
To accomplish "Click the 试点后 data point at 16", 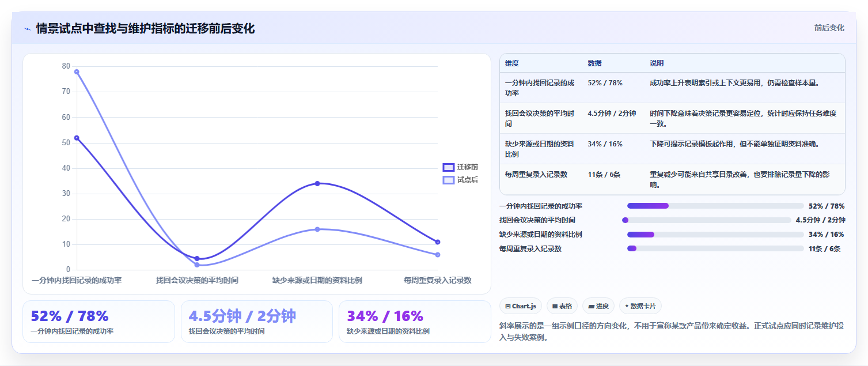I will [x=317, y=229].
